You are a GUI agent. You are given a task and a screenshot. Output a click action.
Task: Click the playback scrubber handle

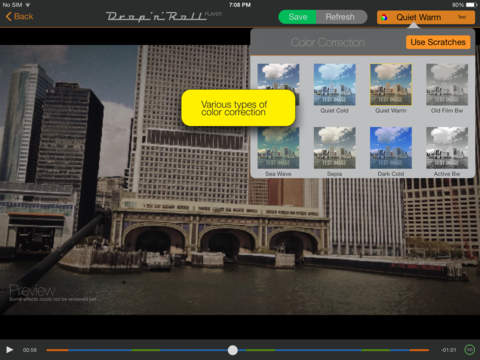pyautogui.click(x=233, y=350)
